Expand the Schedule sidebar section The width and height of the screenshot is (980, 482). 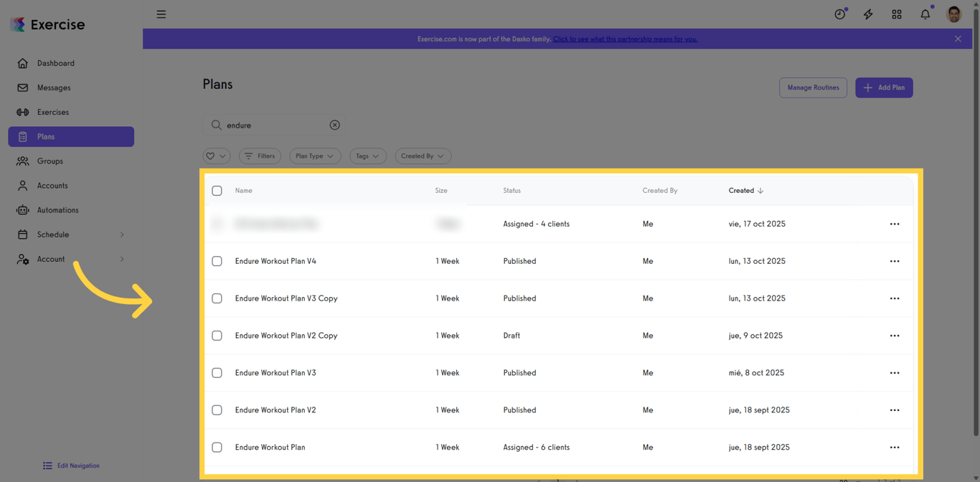coord(55,234)
